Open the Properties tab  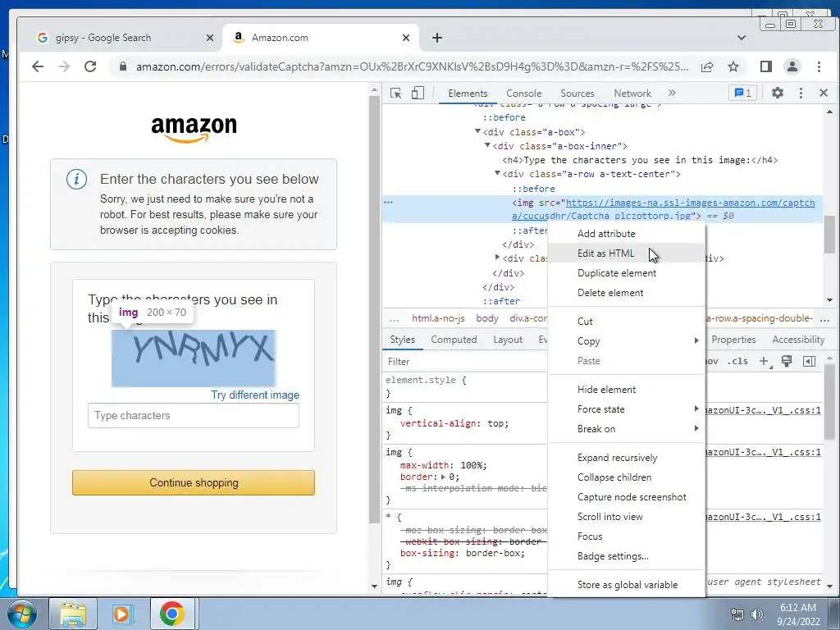[x=733, y=340]
